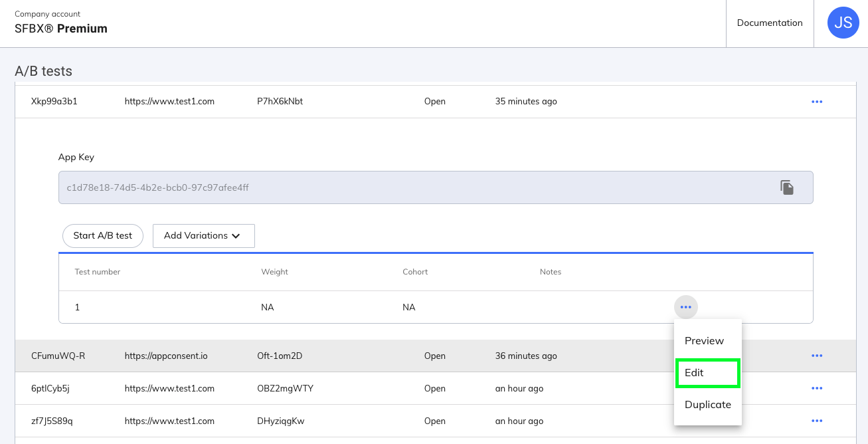
Task: Open three-dot menu for 6ptlCyb5j row
Action: tap(817, 388)
